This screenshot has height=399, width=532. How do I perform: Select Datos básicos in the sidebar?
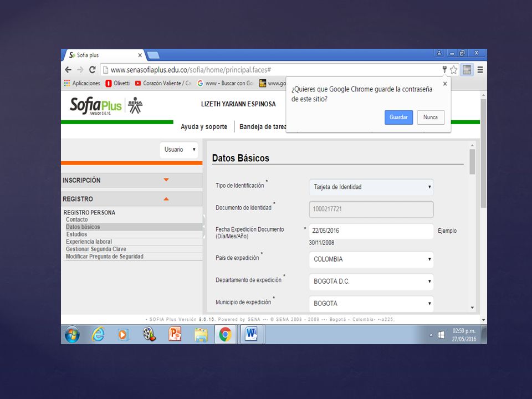tap(83, 227)
